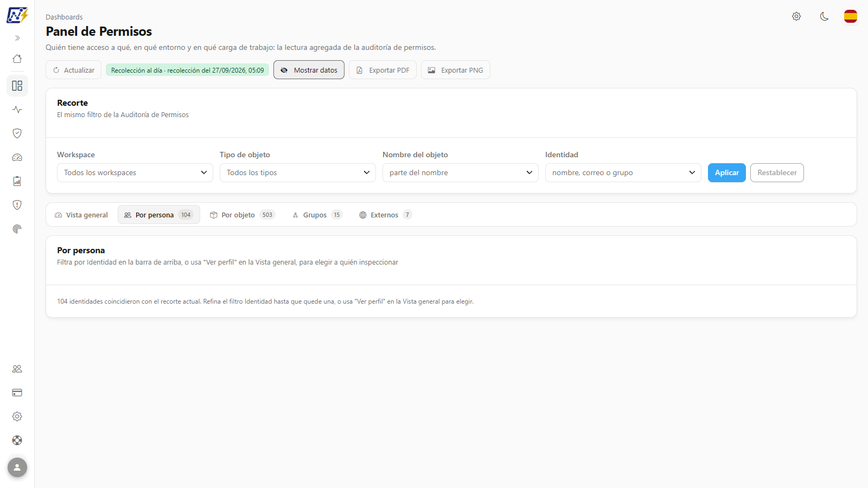
Task: Switch to the Grupos tab
Action: click(317, 215)
